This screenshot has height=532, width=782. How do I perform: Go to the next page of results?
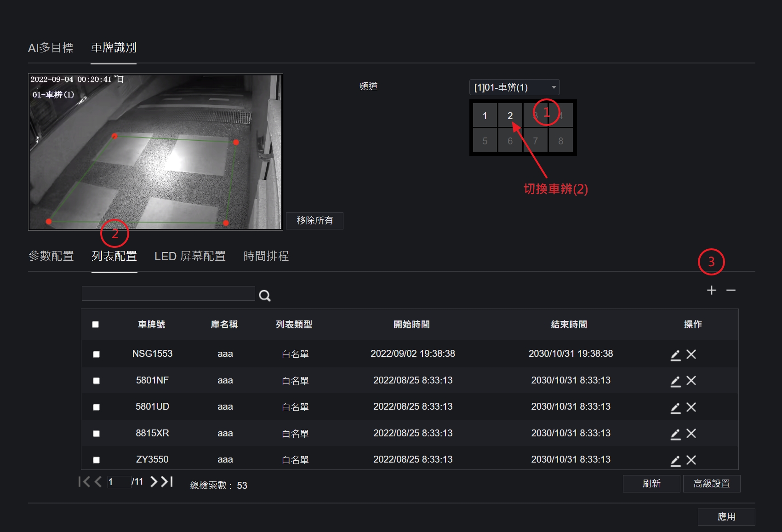tap(154, 481)
